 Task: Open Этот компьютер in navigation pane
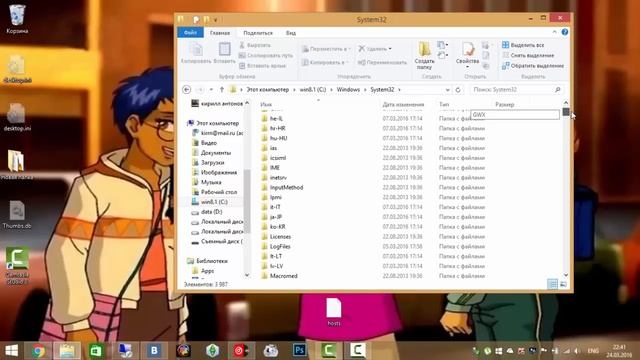[217, 123]
